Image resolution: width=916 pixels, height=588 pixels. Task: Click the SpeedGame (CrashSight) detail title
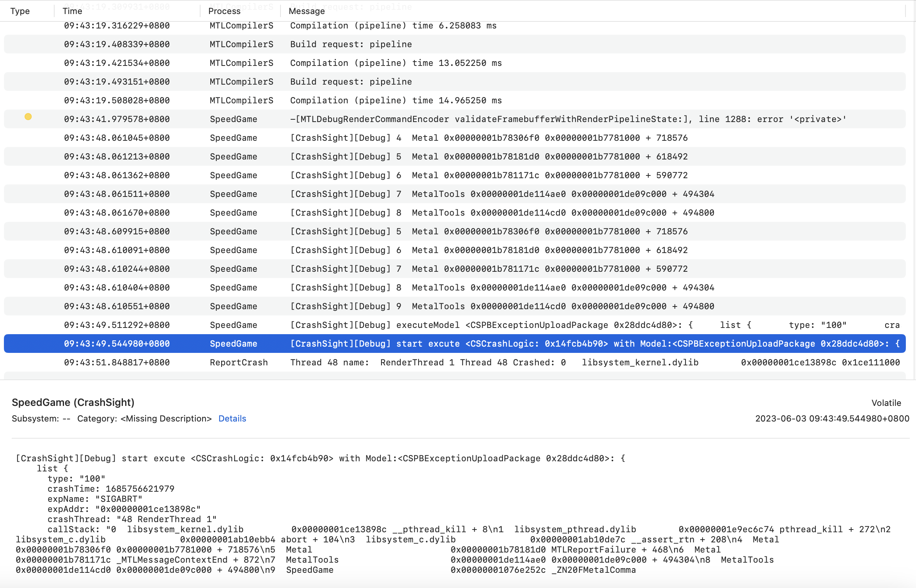(x=73, y=402)
